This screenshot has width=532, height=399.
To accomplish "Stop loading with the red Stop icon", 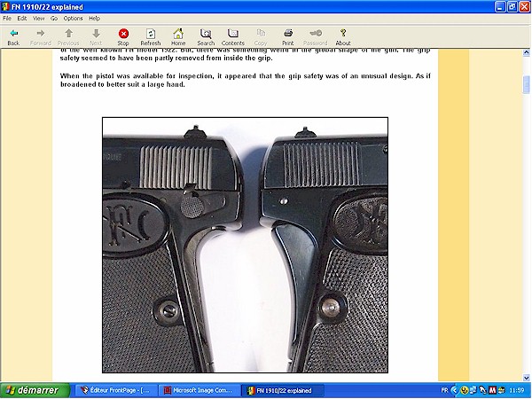I will (x=123, y=34).
